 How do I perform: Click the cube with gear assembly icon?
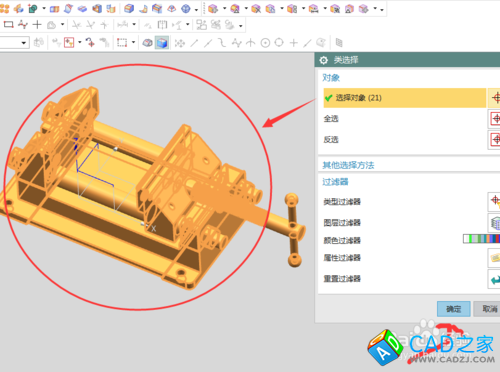[x=213, y=9]
